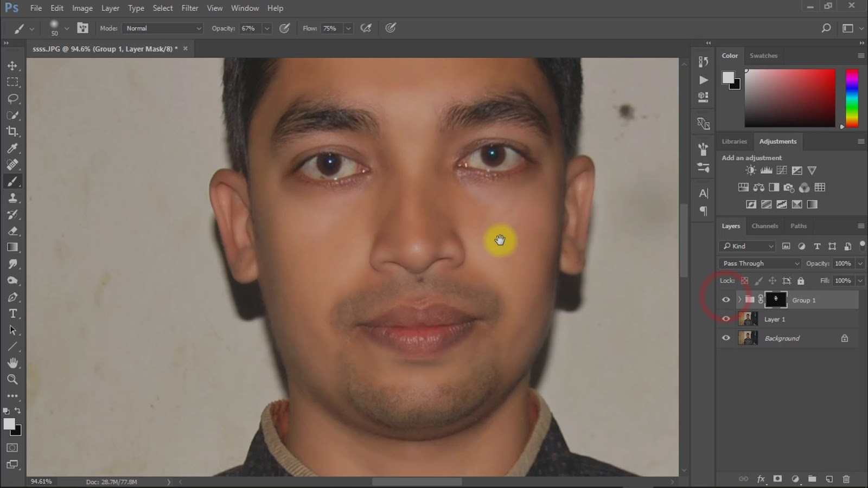The image size is (868, 488).
Task: Open the layer Opacity dropdown arrow
Action: [860, 264]
